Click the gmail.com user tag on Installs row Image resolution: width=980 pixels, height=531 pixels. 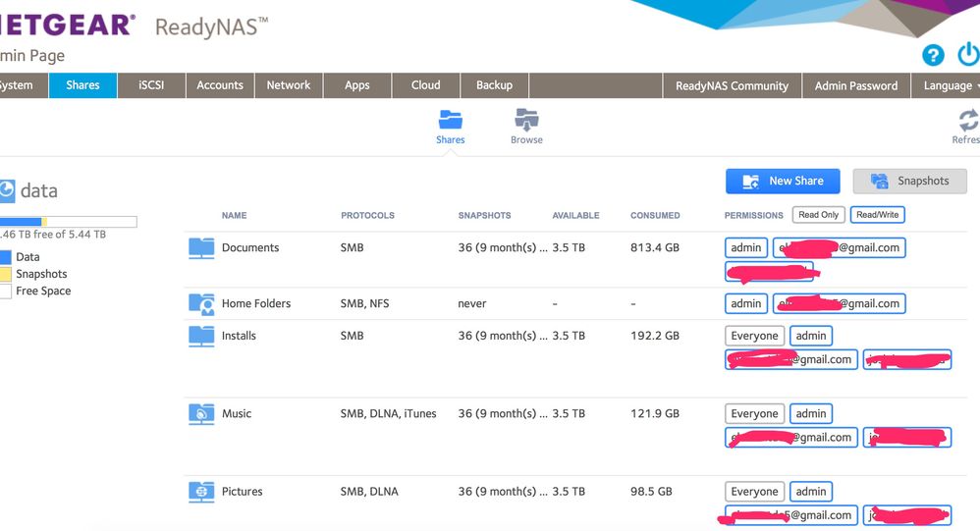791,360
